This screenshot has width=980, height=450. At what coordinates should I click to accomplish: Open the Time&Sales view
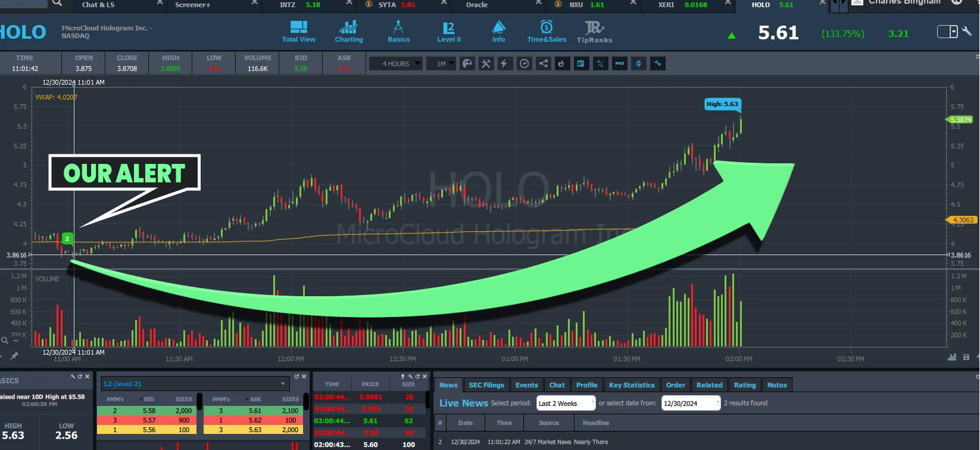pyautogui.click(x=547, y=32)
